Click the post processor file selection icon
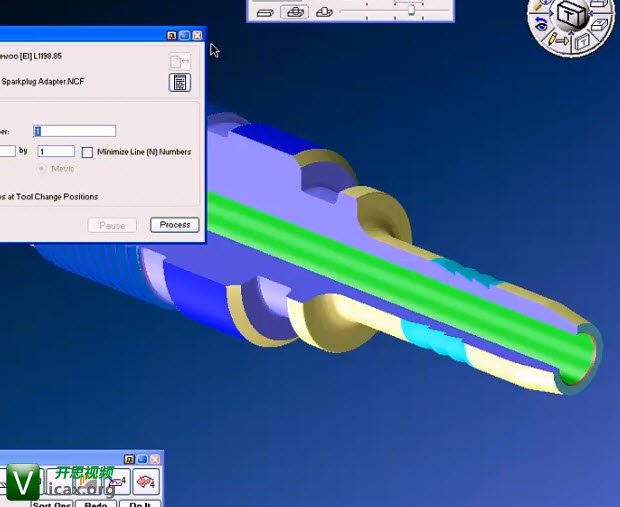620x507 pixels. 180,62
